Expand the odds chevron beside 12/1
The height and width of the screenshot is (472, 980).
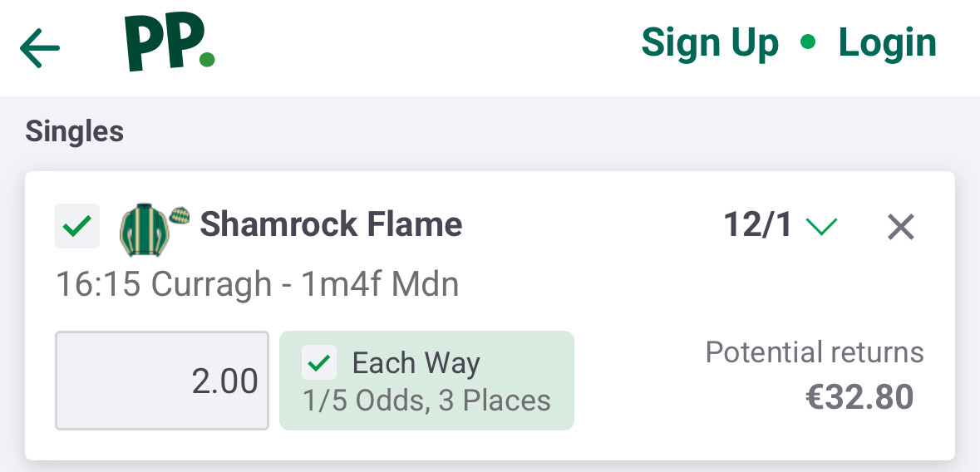pyautogui.click(x=822, y=226)
